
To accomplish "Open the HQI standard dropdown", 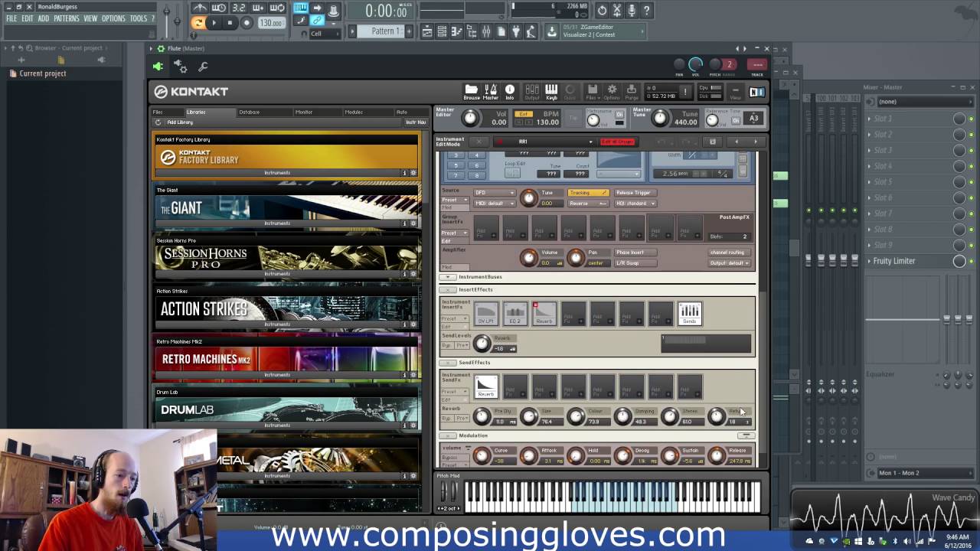I will point(635,204).
